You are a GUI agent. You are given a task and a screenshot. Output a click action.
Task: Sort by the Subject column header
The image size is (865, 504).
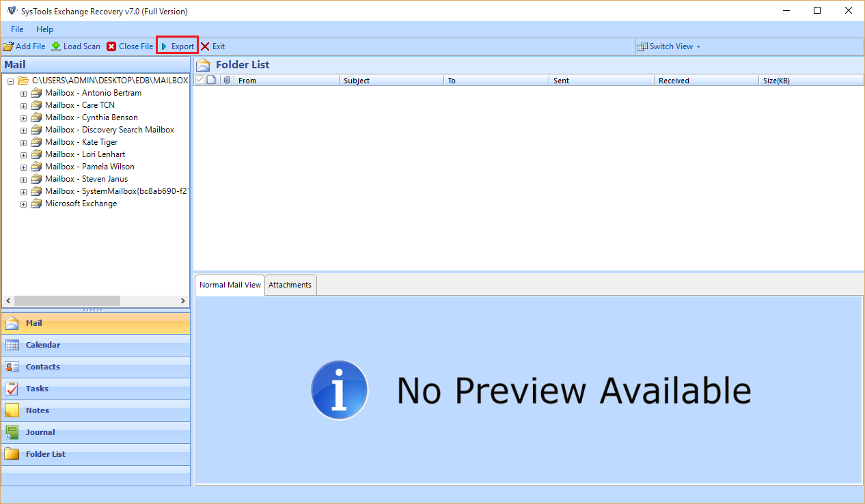coord(391,81)
